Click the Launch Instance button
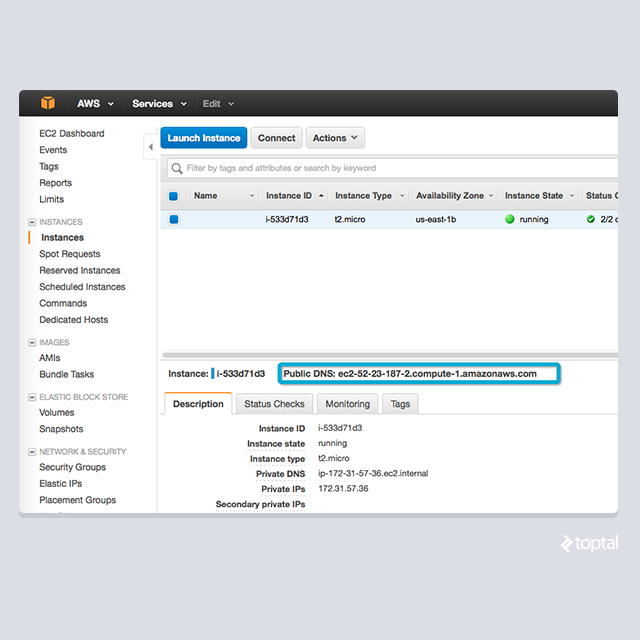This screenshot has width=640, height=640. 204,138
